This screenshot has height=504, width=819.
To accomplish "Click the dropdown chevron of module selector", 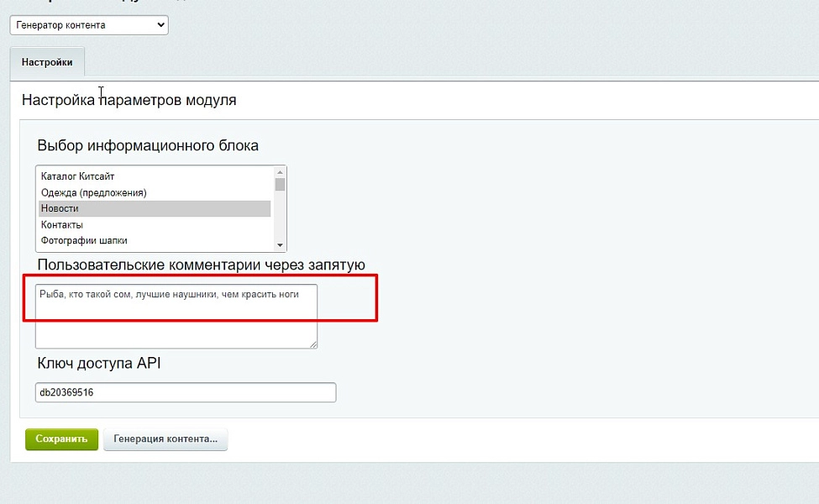I will [x=161, y=25].
